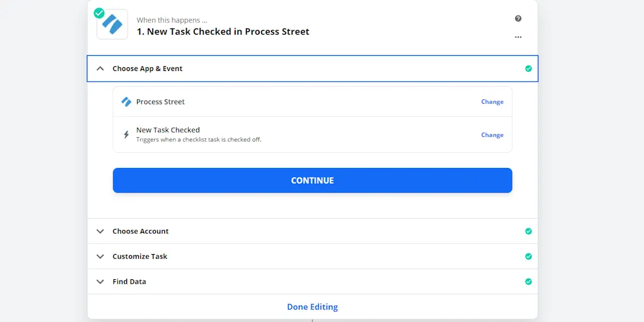
Task: Click the Process Street app name text
Action: (160, 102)
